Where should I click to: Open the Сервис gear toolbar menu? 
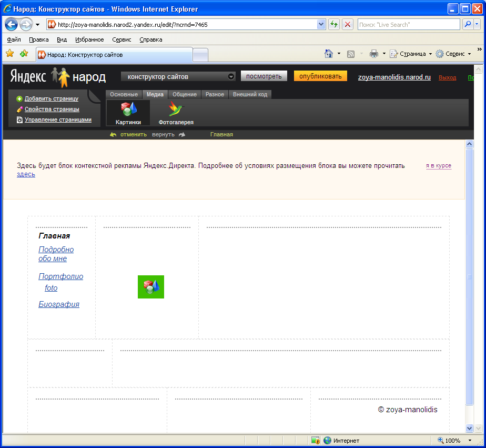pyautogui.click(x=453, y=54)
